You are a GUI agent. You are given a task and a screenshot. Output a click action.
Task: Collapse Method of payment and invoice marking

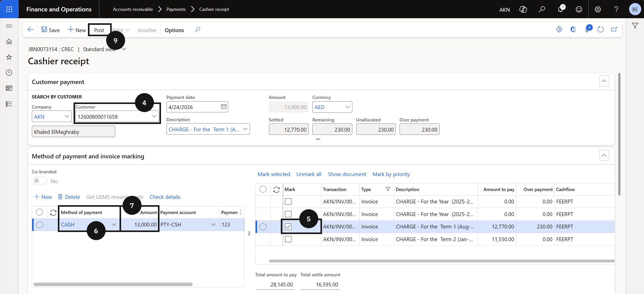pos(604,156)
